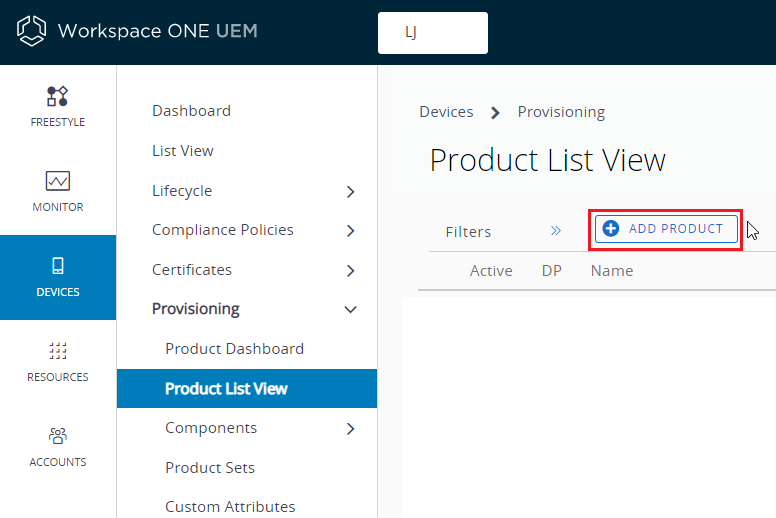The height and width of the screenshot is (518, 776).
Task: Select the Devices section icon
Action: click(57, 266)
